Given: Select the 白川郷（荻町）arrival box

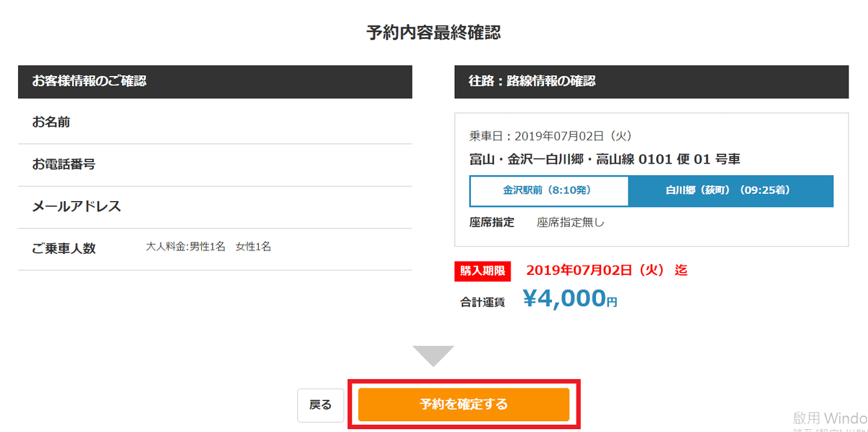Looking at the screenshot, I should click(x=731, y=191).
